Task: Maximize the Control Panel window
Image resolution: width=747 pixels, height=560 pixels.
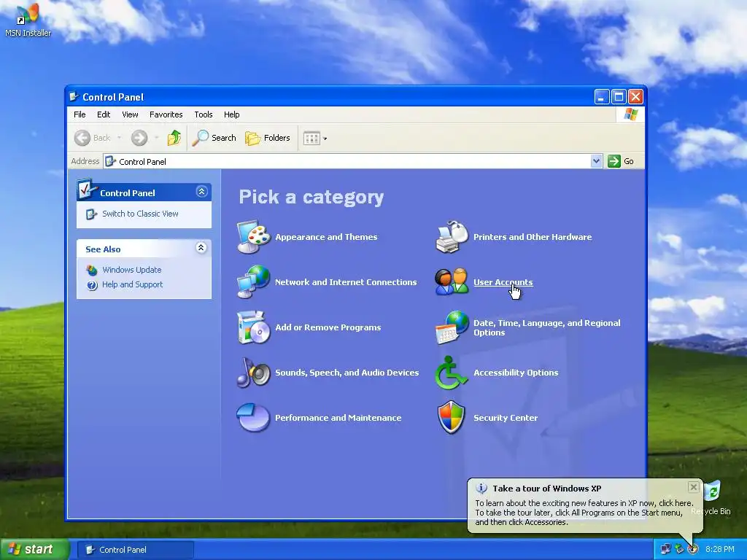Action: coord(619,97)
